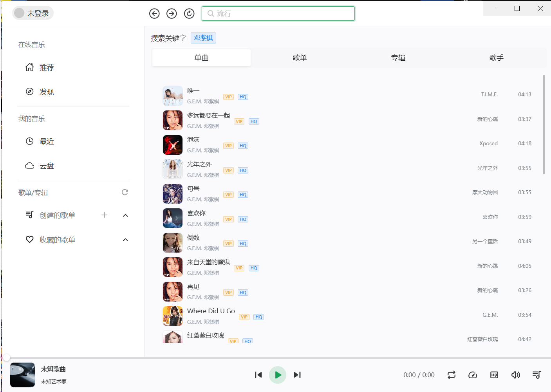This screenshot has height=392, width=551.
Task: Open the playback speed control icon
Action: coord(473,375)
